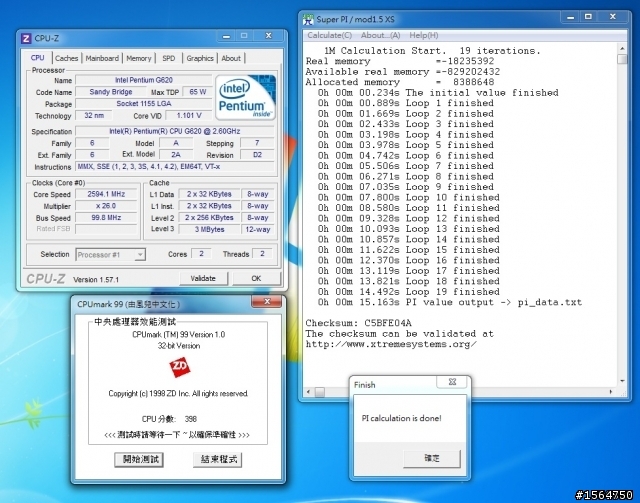Click the Cores value field
Image resolution: width=640 pixels, height=503 pixels.
pyautogui.click(x=201, y=254)
